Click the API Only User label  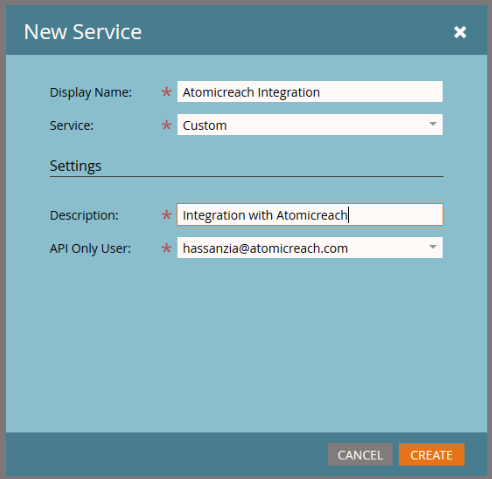(x=90, y=248)
